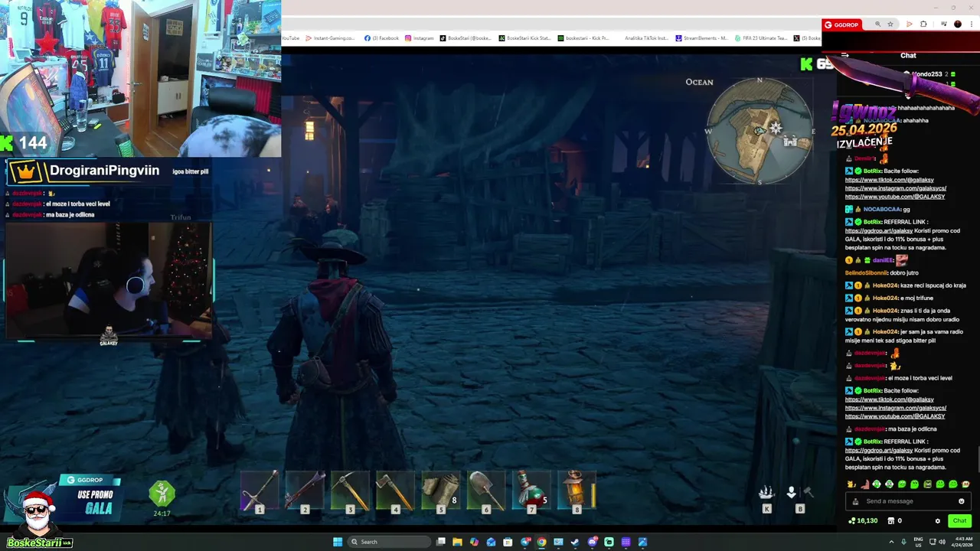Click the 16,130 channel points balance

(863, 521)
